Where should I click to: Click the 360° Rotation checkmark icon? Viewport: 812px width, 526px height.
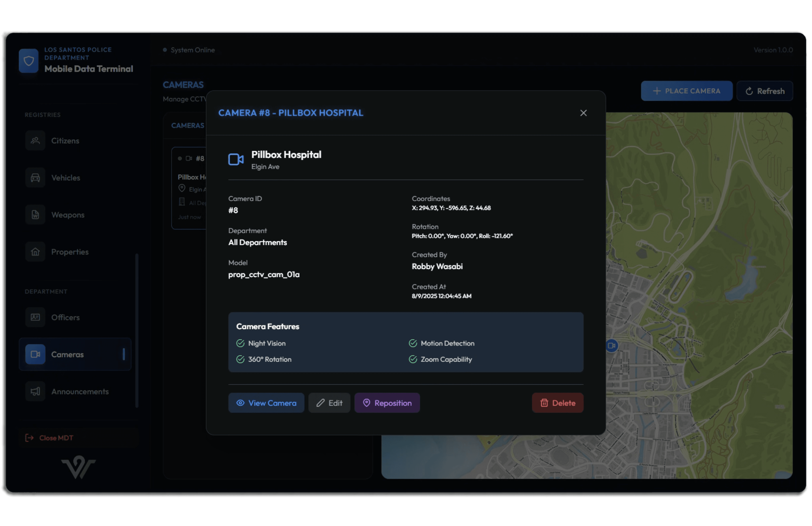tap(240, 359)
